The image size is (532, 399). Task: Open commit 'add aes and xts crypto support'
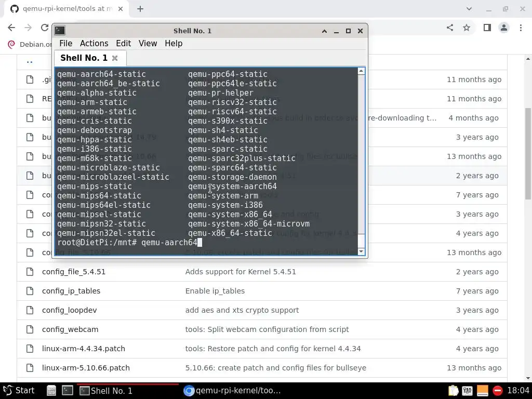pyautogui.click(x=242, y=310)
